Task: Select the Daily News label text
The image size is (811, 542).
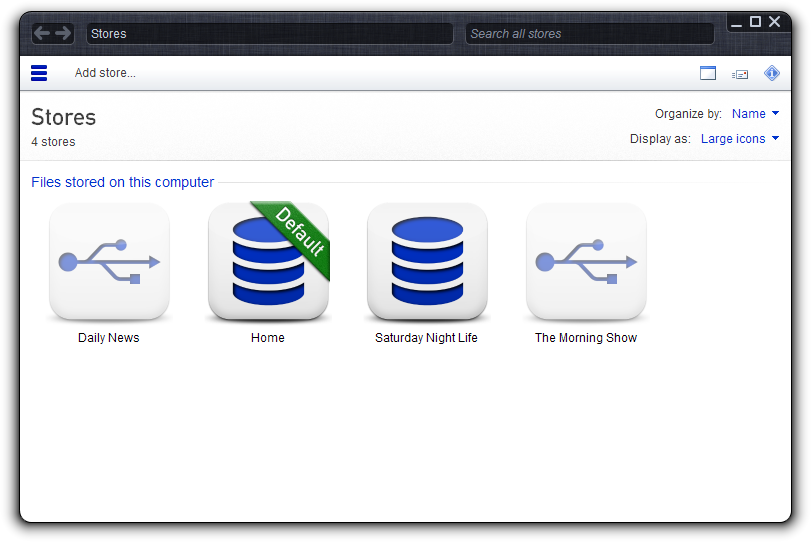Action: coord(109,338)
